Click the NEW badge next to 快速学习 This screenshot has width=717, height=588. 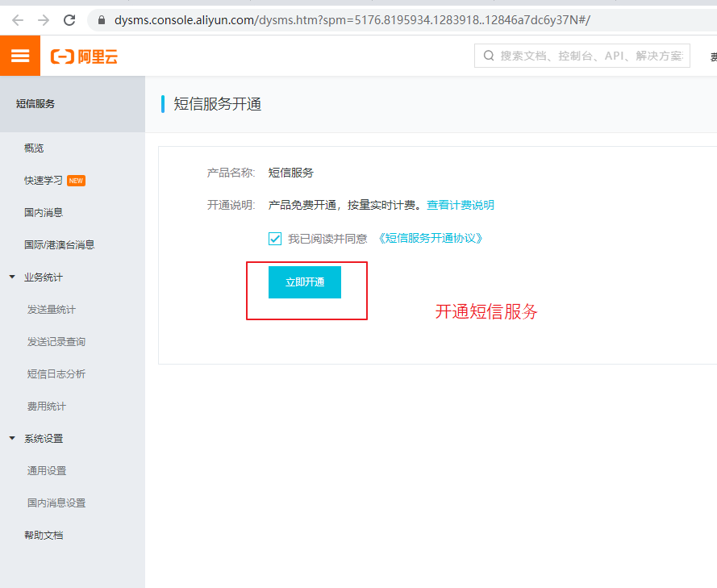click(x=76, y=180)
